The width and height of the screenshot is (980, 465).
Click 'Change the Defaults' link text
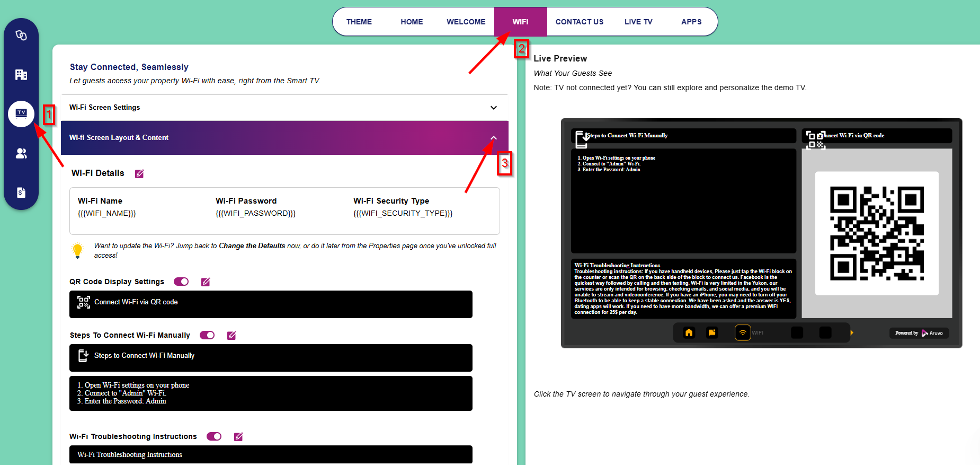(252, 246)
